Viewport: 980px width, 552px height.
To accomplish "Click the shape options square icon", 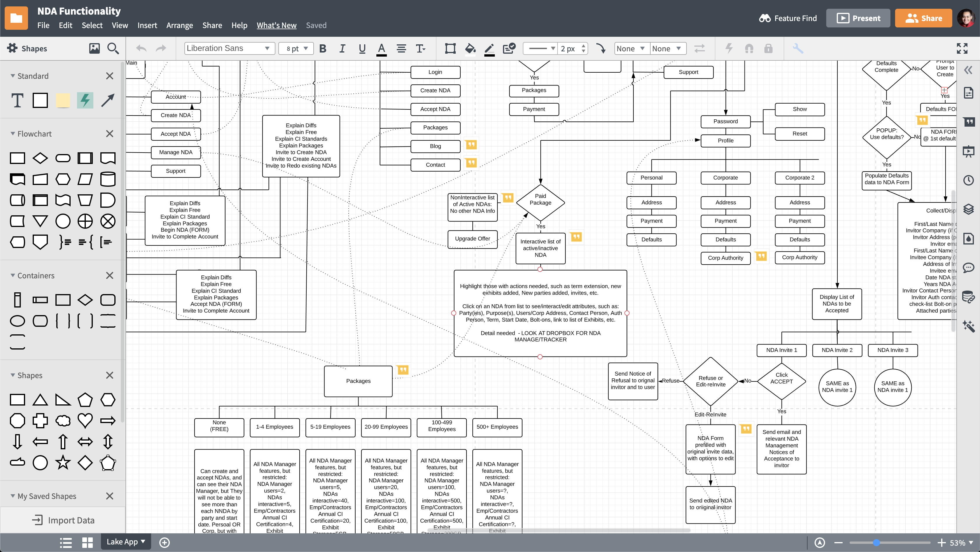I will click(450, 49).
